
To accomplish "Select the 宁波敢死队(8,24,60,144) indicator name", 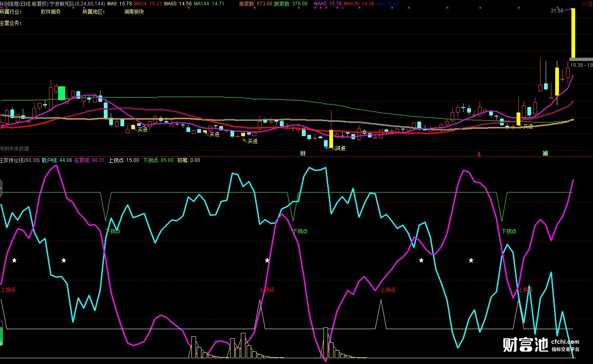I will click(x=77, y=4).
